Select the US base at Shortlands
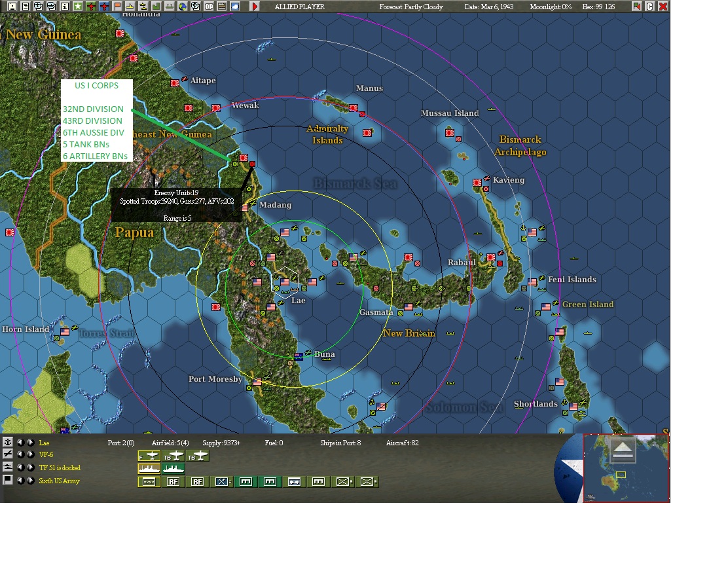 [573, 406]
